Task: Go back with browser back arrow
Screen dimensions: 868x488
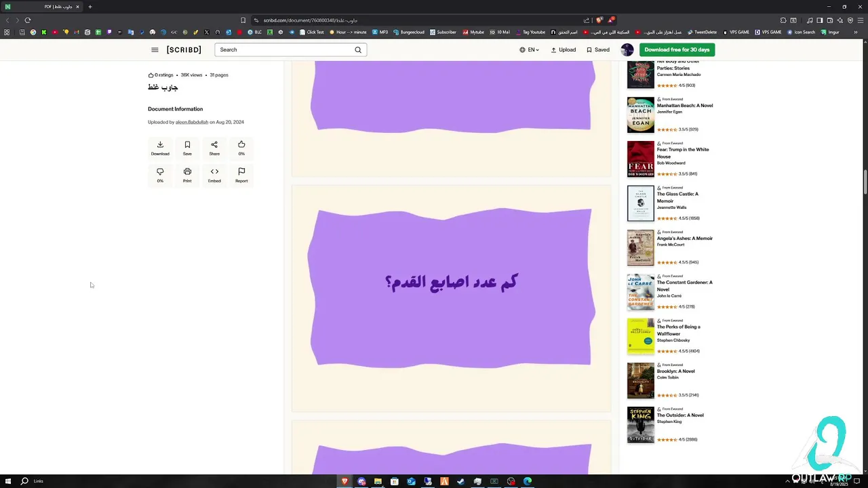Action: [7, 20]
